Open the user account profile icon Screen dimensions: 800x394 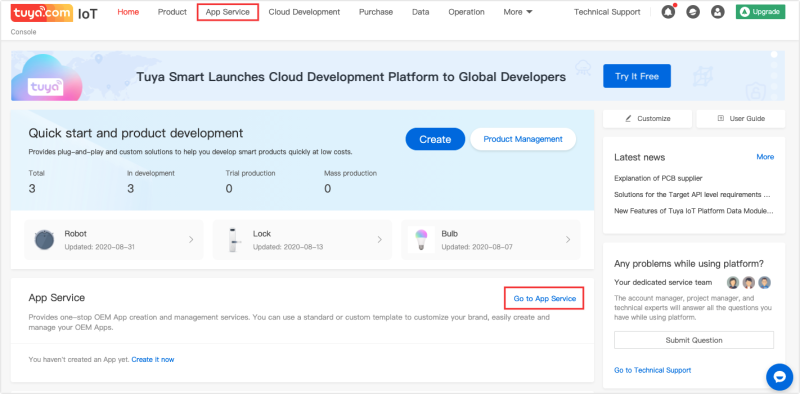[718, 12]
